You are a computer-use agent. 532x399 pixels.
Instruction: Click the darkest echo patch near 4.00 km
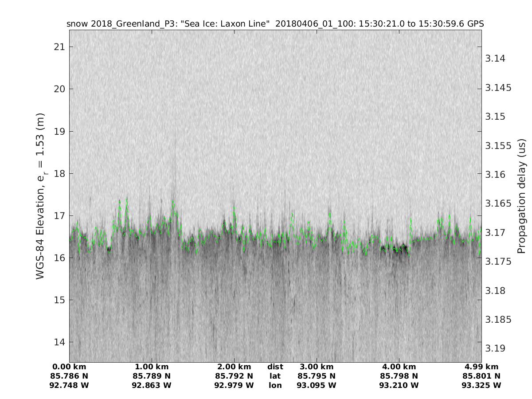(398, 249)
